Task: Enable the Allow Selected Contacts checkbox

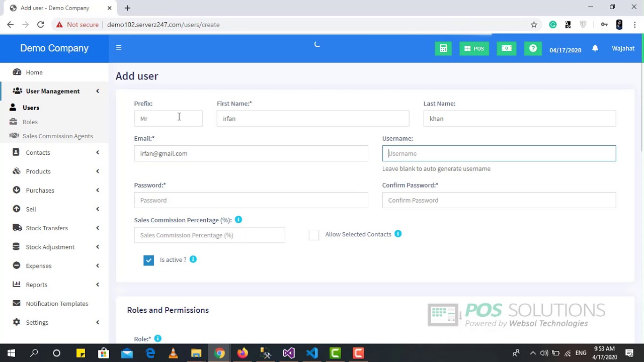Action: click(x=314, y=235)
